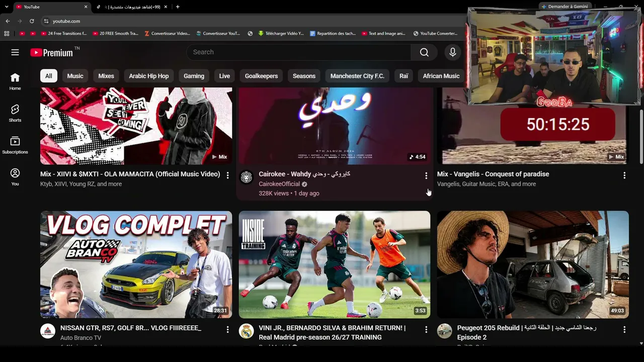Viewport: 644px width, 362px height.
Task: Open the tab search dropdown arrow
Action: coord(7,7)
